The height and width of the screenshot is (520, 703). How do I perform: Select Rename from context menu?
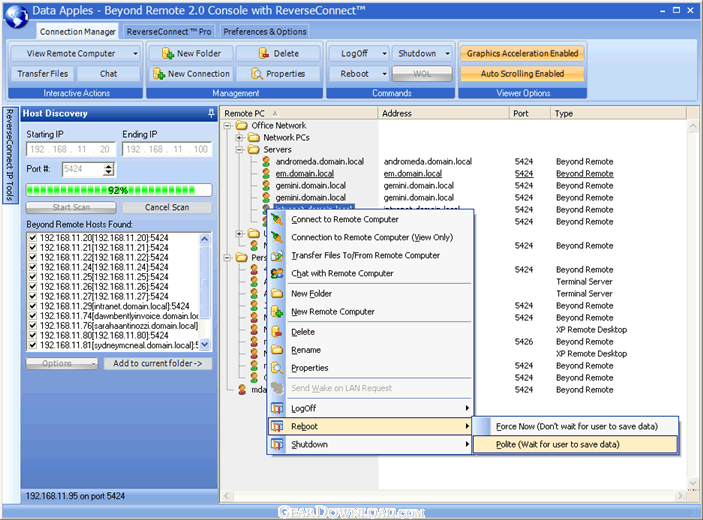(x=369, y=350)
